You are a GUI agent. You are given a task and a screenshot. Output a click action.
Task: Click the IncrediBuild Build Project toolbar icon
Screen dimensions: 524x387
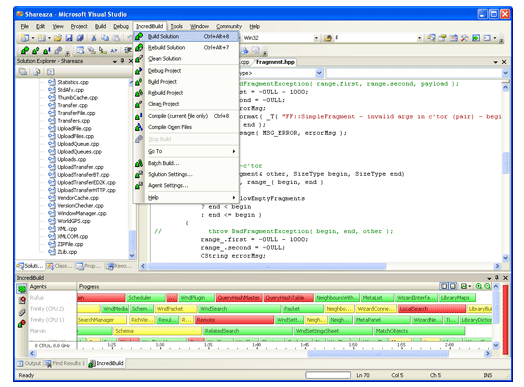[36, 50]
